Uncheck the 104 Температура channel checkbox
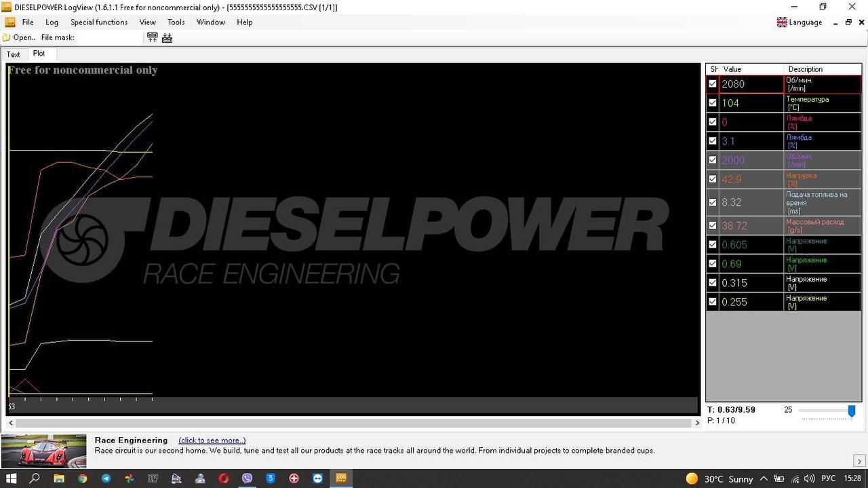The width and height of the screenshot is (868, 488). tap(713, 103)
